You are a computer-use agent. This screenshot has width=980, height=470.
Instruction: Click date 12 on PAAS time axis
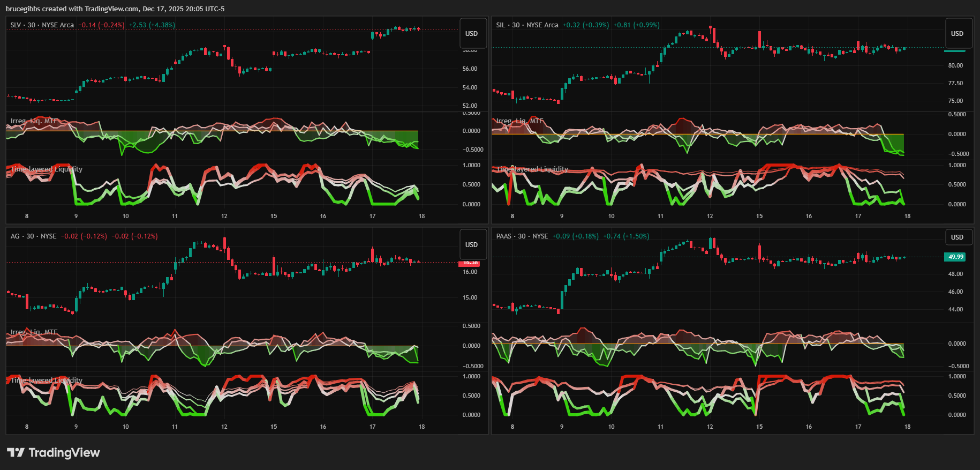[x=710, y=427]
